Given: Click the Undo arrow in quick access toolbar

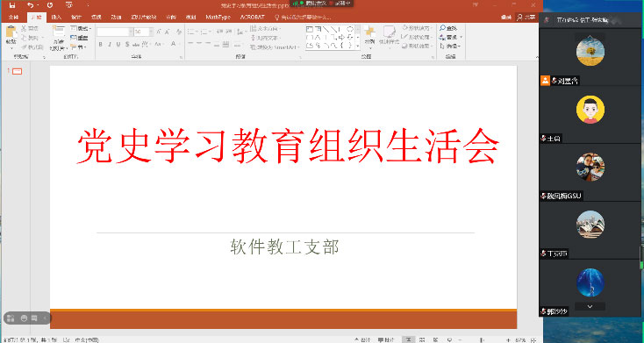Looking at the screenshot, I should (31, 5).
